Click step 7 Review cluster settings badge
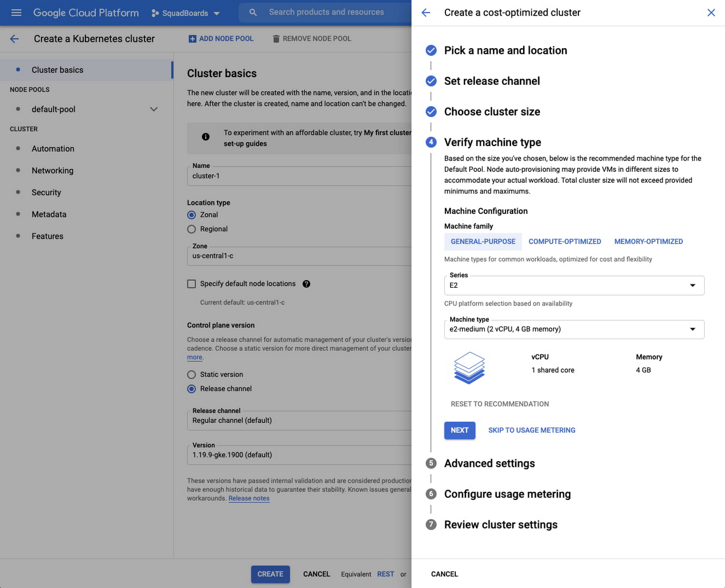 click(x=431, y=524)
